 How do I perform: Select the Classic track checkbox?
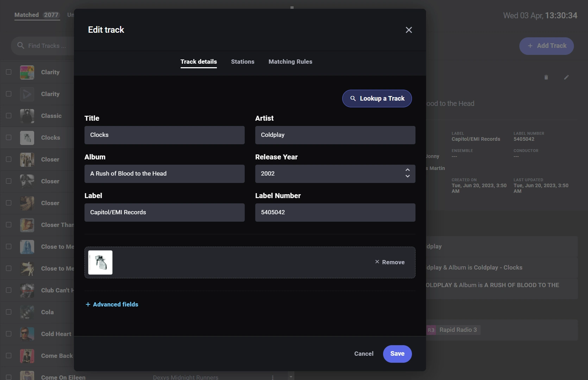pyautogui.click(x=9, y=116)
